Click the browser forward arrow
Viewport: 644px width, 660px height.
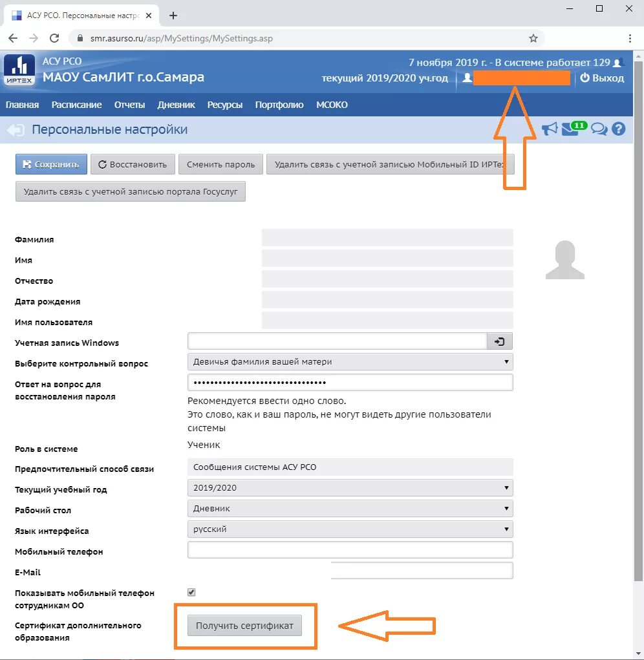click(x=34, y=38)
